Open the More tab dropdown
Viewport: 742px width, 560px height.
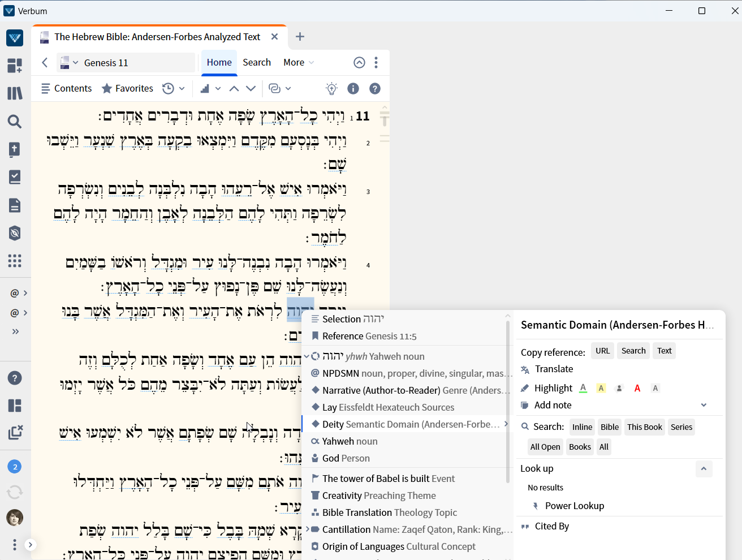(x=299, y=62)
